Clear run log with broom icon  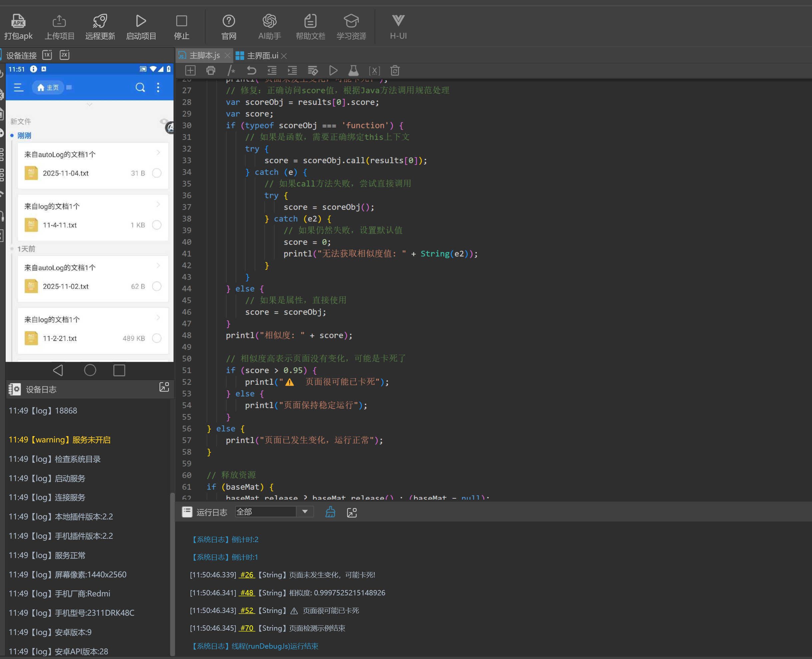coord(330,512)
